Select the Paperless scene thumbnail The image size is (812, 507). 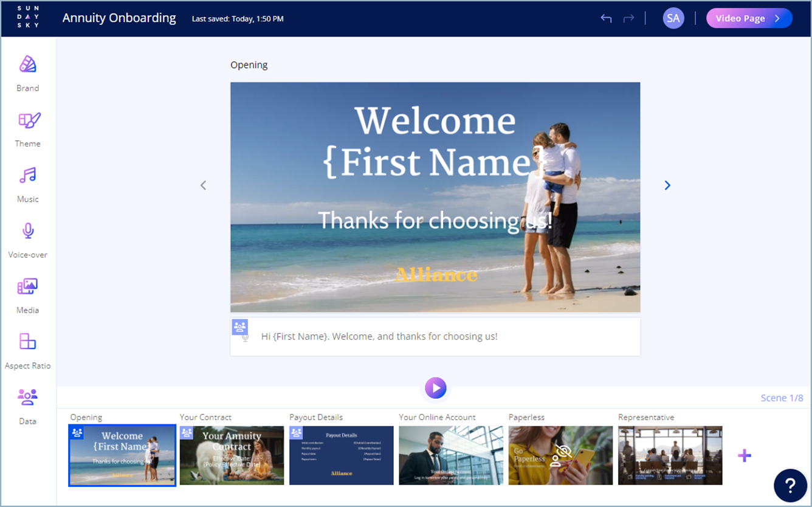(560, 455)
